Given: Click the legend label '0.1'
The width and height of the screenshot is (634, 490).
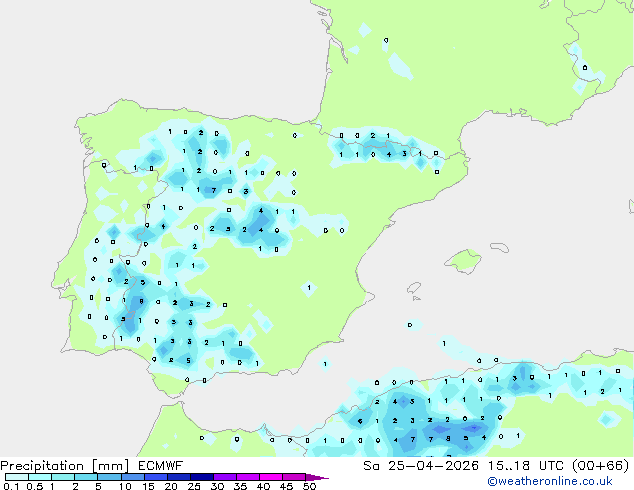Looking at the screenshot, I should pos(11,486).
